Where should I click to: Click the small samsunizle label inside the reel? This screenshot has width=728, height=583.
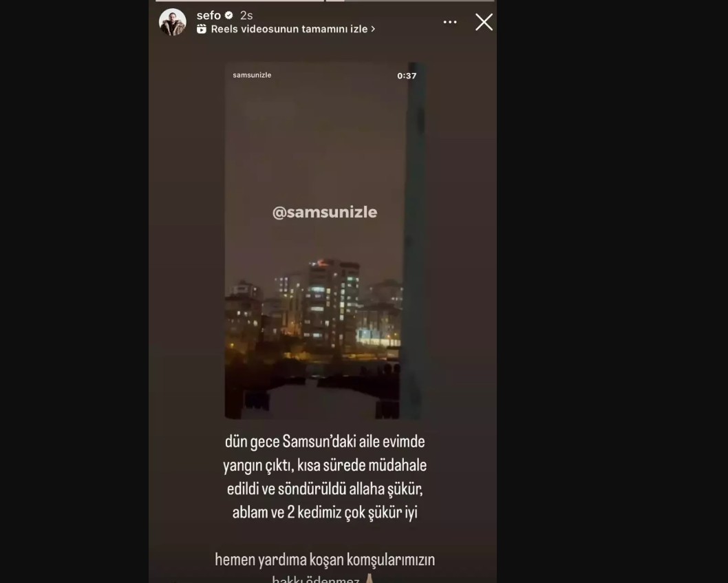(x=252, y=75)
